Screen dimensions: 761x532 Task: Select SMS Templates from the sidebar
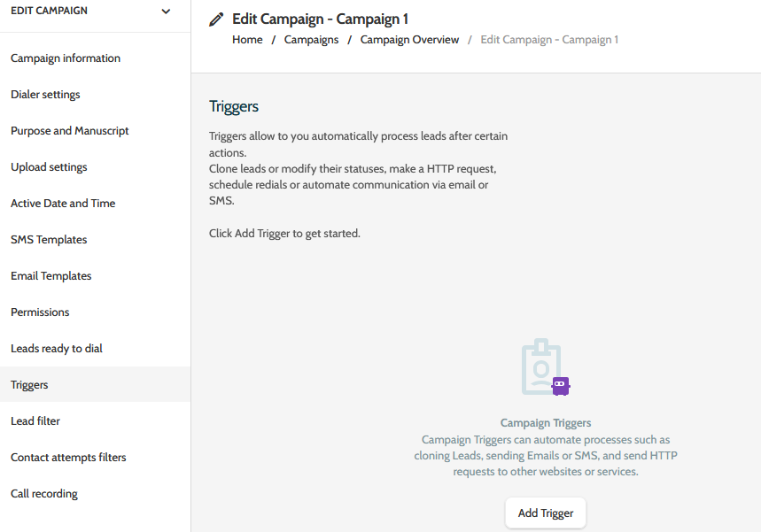[x=49, y=239]
